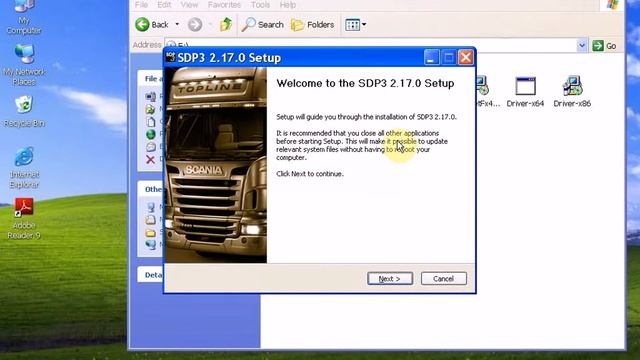640x360 pixels.
Task: Select the Recycle Bin icon
Action: click(24, 112)
